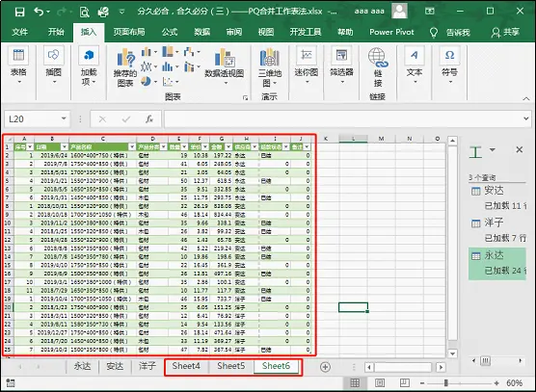Expand the formula bar with the chevron

[526, 118]
